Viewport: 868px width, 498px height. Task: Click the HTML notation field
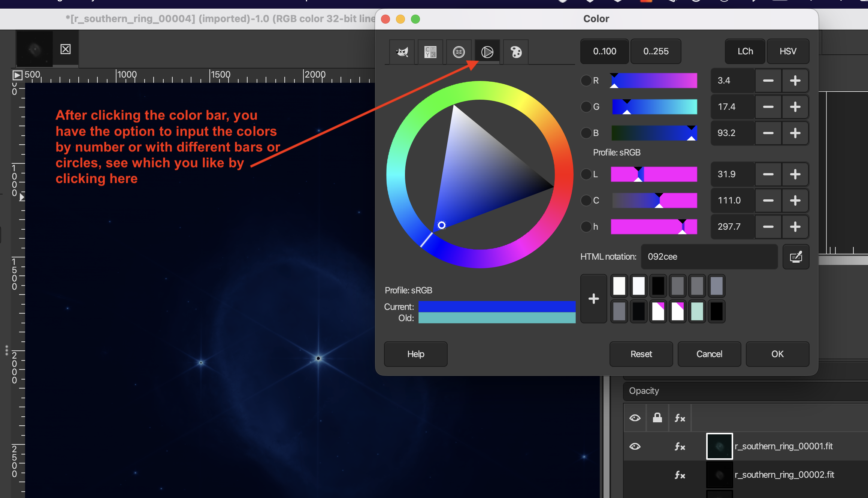tap(709, 257)
